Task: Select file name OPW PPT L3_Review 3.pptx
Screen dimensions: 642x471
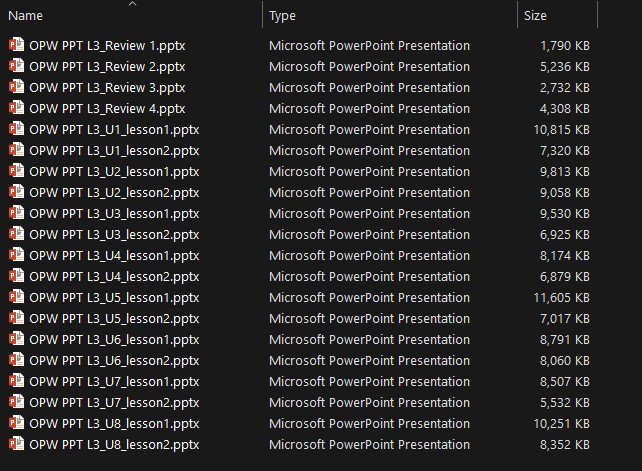Action: tap(107, 88)
